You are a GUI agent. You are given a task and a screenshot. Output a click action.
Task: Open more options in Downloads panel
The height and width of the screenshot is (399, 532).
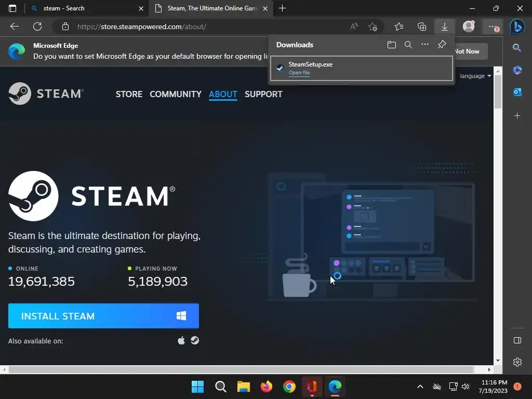pos(425,45)
